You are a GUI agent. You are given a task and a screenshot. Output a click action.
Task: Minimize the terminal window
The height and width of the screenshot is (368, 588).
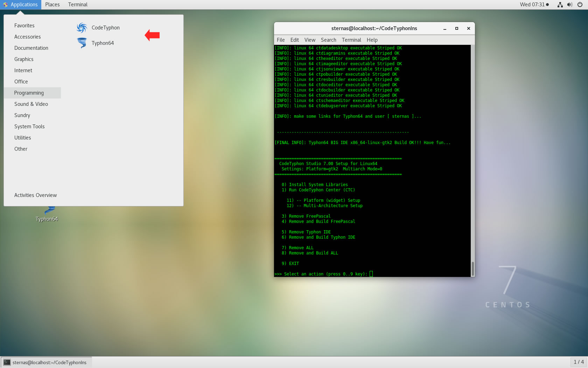point(445,29)
